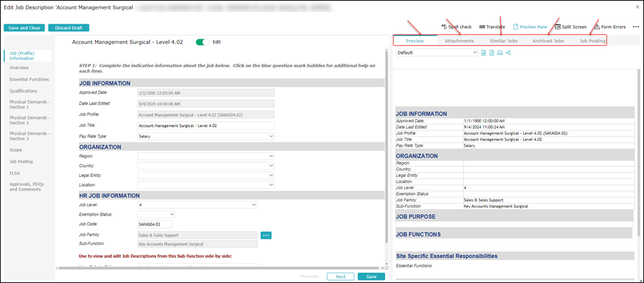644x283 pixels.
Task: Click Site Specific Essential Responsibilities heading
Action: (x=447, y=256)
